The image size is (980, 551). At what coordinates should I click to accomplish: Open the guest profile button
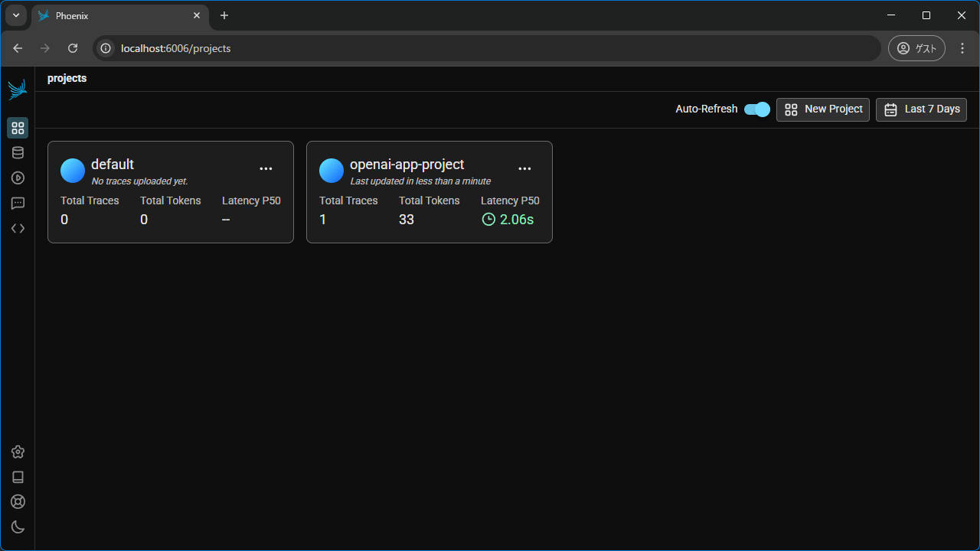[x=916, y=48]
